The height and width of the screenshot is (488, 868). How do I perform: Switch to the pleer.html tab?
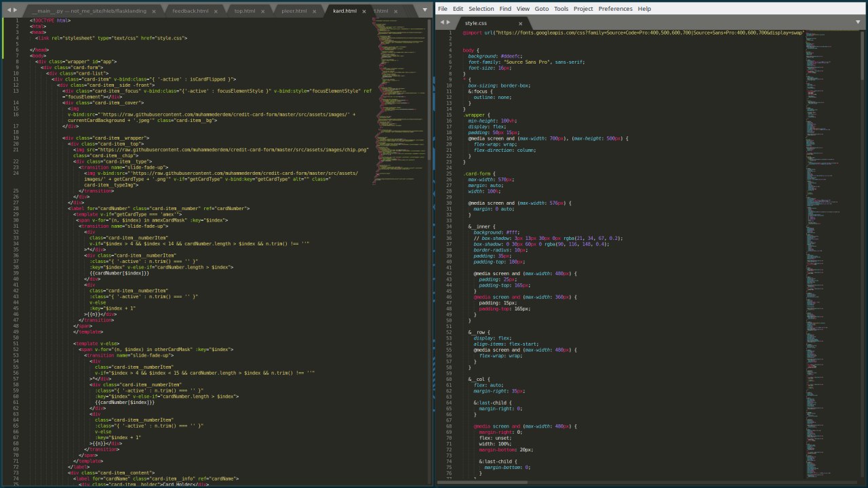pyautogui.click(x=293, y=11)
